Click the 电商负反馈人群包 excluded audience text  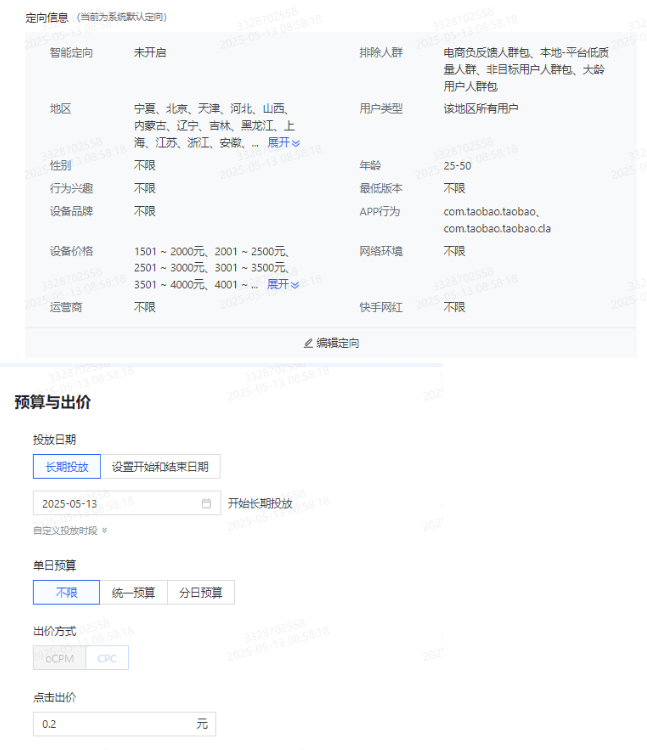(x=486, y=53)
